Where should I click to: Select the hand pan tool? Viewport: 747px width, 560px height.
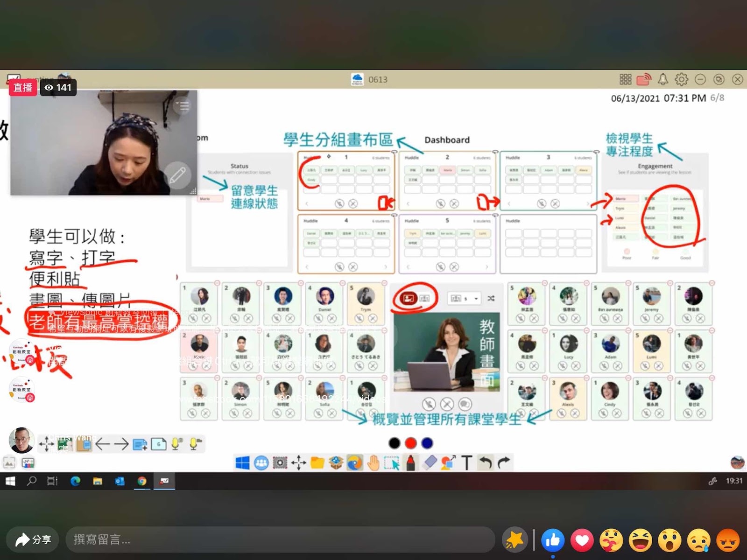pyautogui.click(x=373, y=462)
